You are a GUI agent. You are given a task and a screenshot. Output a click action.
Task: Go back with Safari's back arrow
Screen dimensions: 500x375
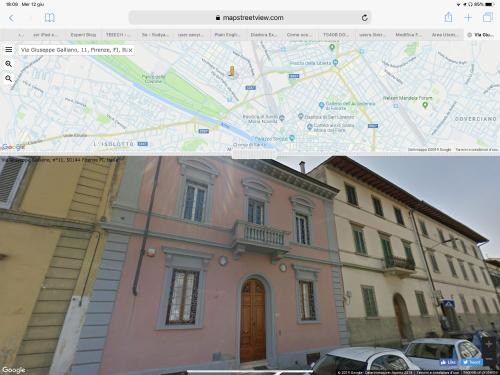(12, 18)
